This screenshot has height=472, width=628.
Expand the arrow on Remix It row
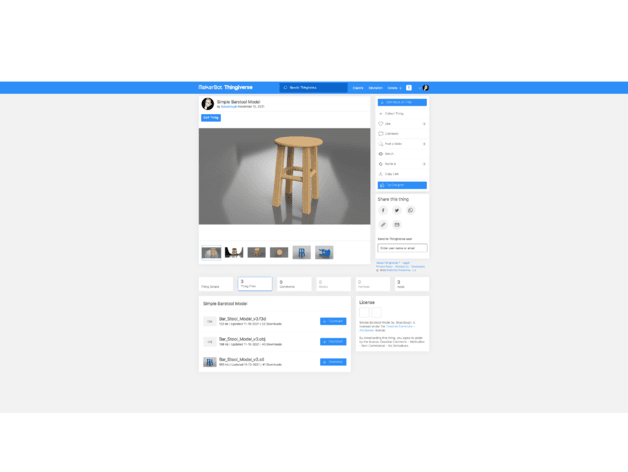[x=424, y=164]
